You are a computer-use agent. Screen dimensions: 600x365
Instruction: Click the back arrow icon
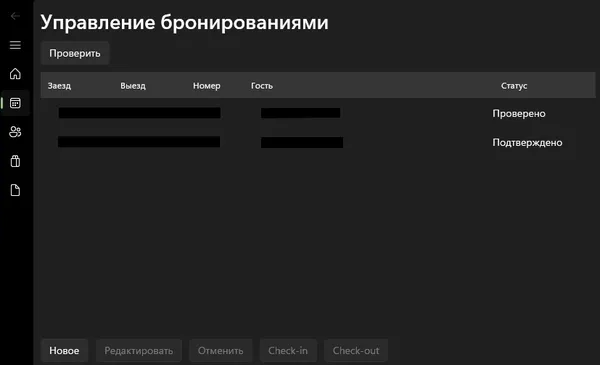[15, 16]
